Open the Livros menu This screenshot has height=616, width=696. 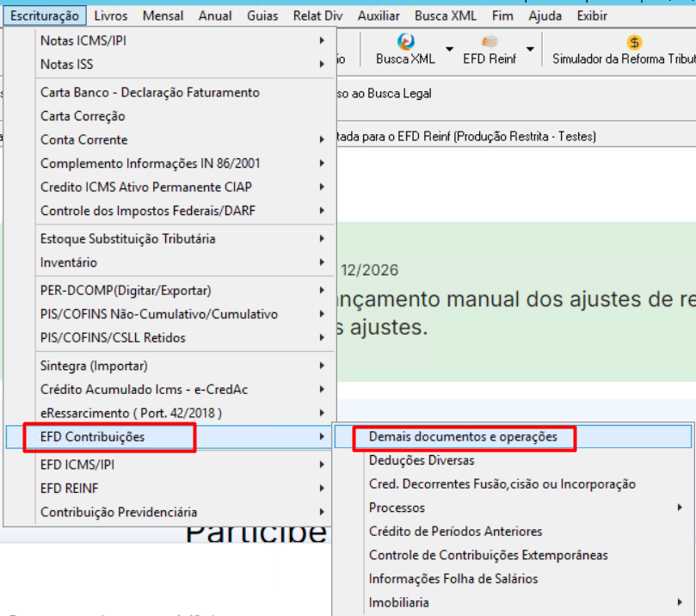click(110, 16)
